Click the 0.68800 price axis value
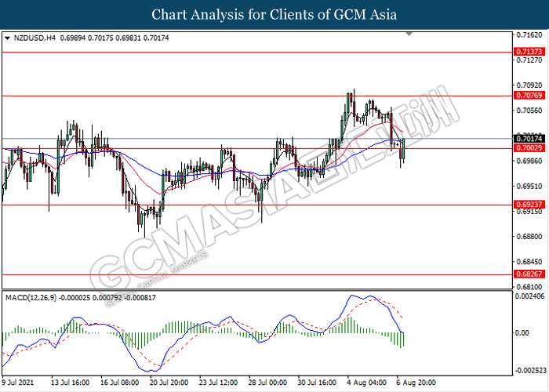The width and height of the screenshot is (549, 392). point(529,237)
